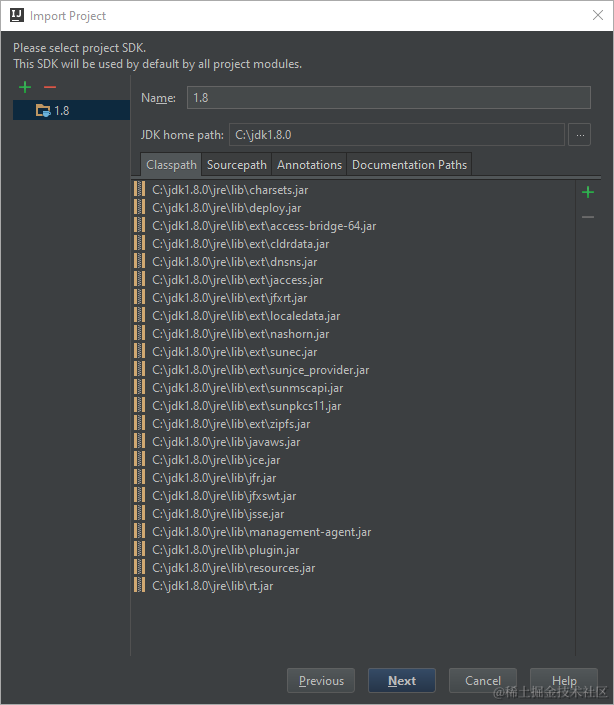Select the jfr.jar entry
Viewport: 614px width, 705px height.
(x=353, y=477)
